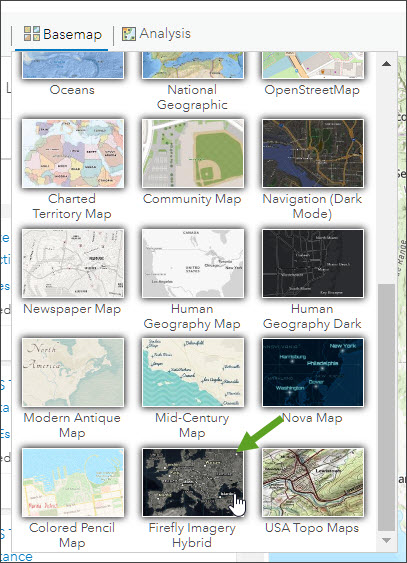
Task: Select the OpenStreetMap basemap thumbnail
Action: point(313,65)
